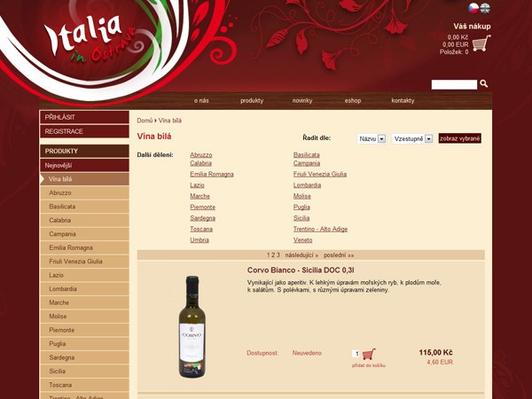Open the eshop menu item
The width and height of the screenshot is (532, 399).
click(x=353, y=100)
